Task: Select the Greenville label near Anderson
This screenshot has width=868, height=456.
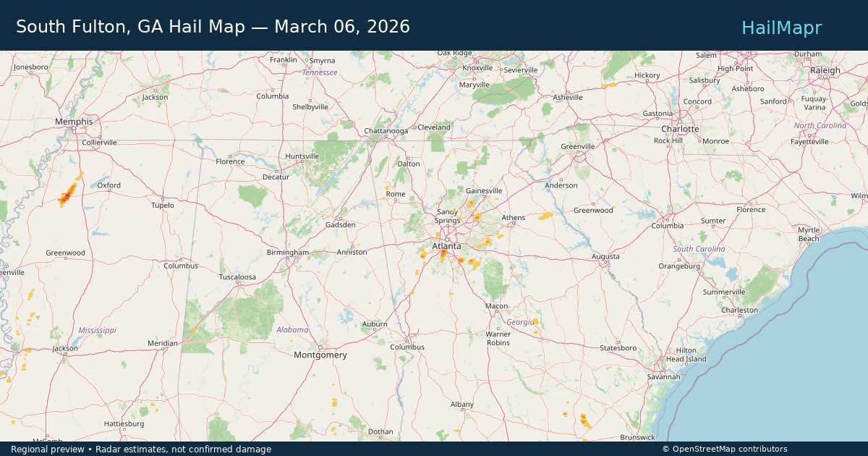Action: click(578, 147)
